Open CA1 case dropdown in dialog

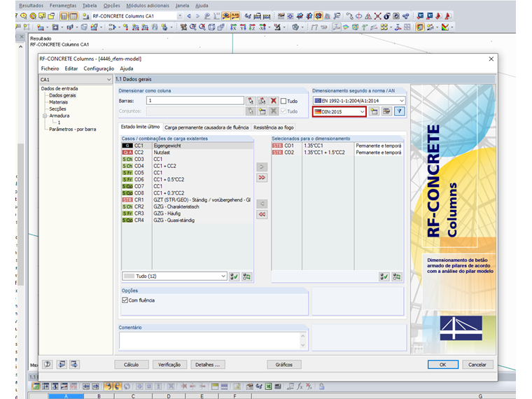76,79
